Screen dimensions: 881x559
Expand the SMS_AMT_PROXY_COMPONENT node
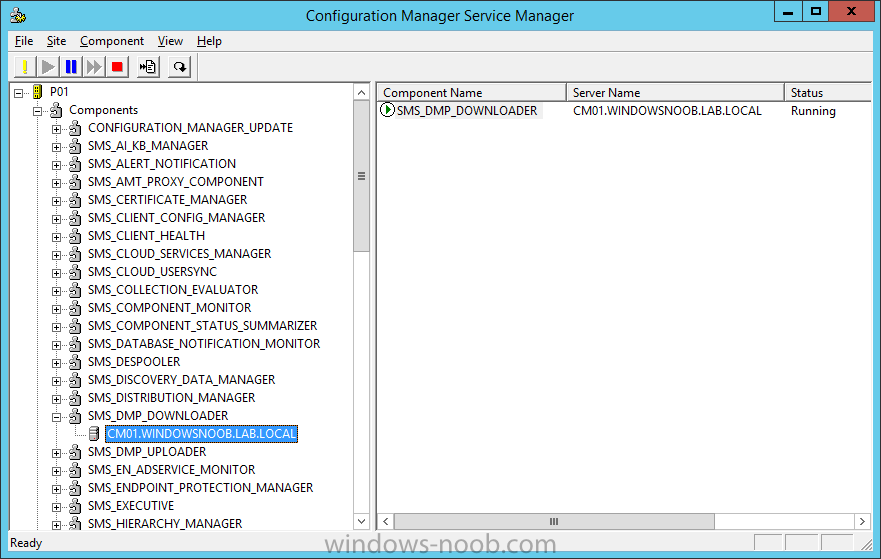pyautogui.click(x=56, y=183)
